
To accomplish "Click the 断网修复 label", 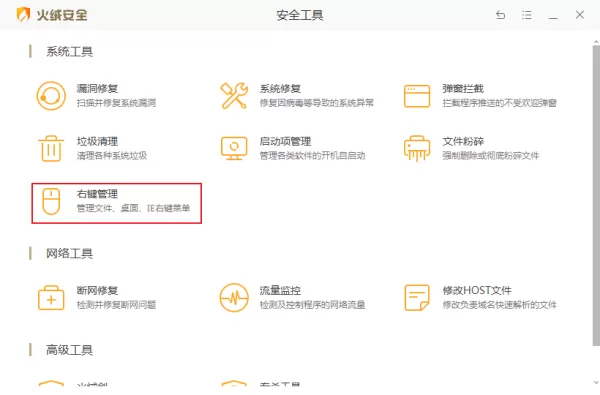I will pyautogui.click(x=97, y=291).
